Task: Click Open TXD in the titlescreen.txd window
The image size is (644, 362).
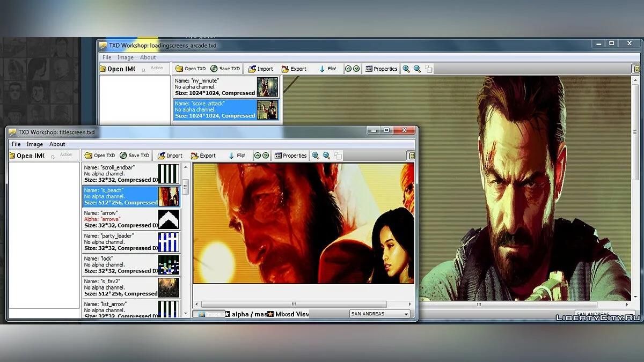Action: (100, 156)
